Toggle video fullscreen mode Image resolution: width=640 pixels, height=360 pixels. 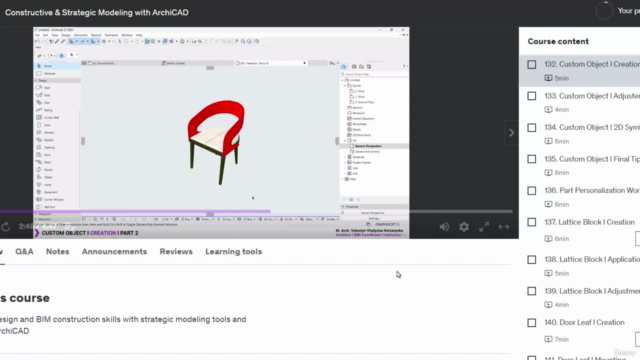click(484, 227)
